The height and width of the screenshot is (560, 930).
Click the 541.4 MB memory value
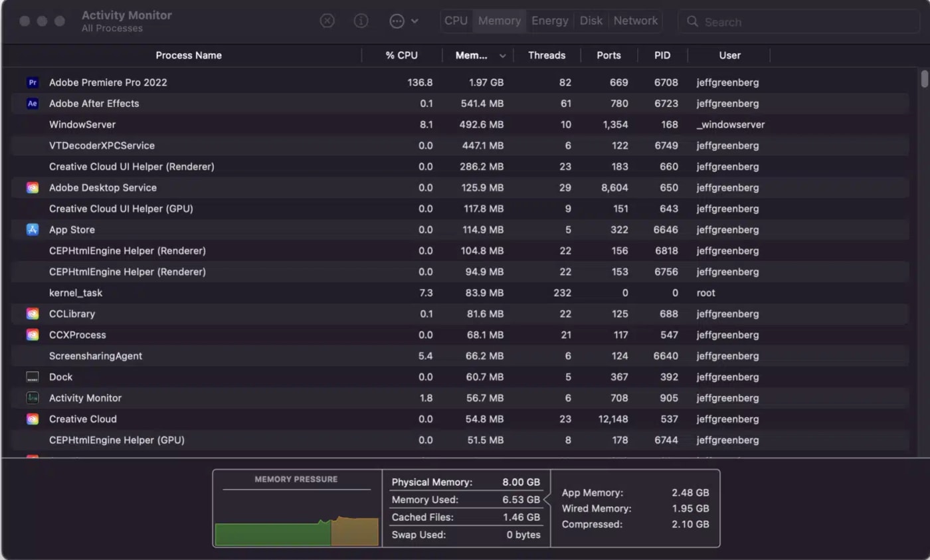[x=482, y=104]
